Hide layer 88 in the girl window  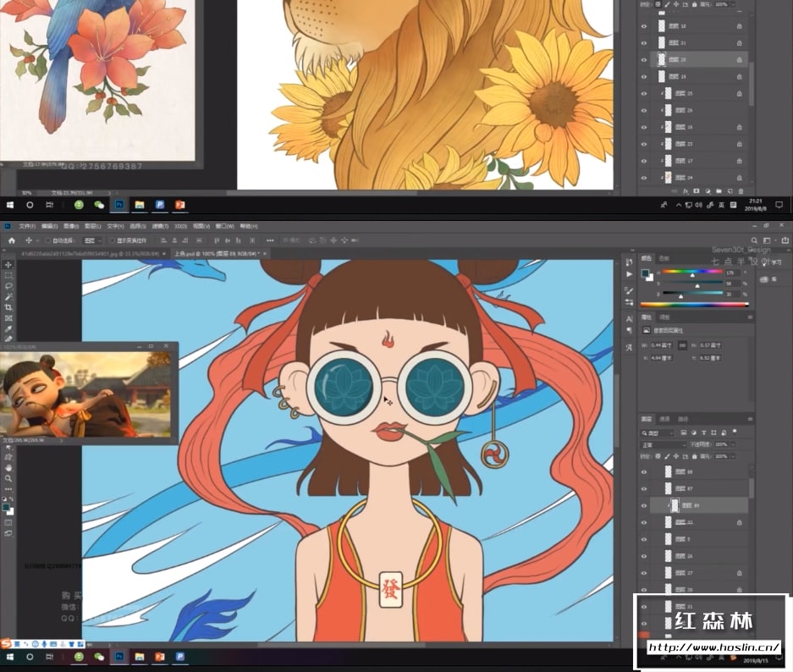tap(644, 471)
